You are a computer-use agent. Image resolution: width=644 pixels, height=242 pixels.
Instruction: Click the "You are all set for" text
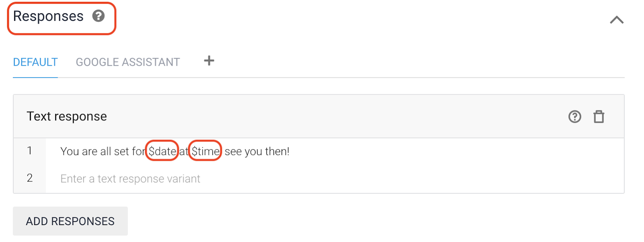click(x=102, y=151)
